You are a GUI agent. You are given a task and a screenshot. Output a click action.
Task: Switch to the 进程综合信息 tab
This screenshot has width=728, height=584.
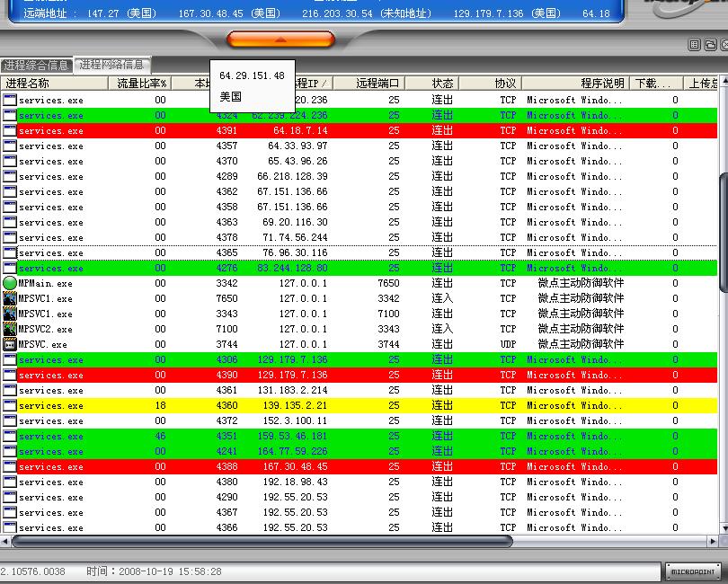tap(36, 65)
